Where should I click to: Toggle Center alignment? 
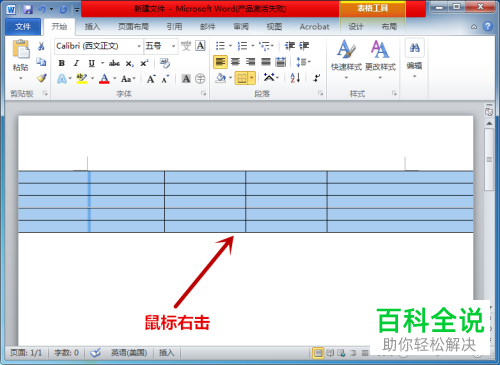point(235,62)
